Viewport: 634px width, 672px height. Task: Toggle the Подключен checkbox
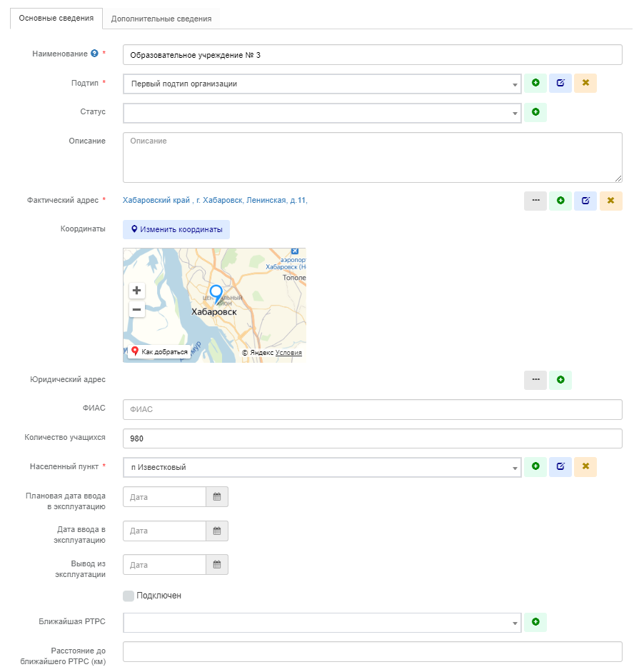click(129, 596)
